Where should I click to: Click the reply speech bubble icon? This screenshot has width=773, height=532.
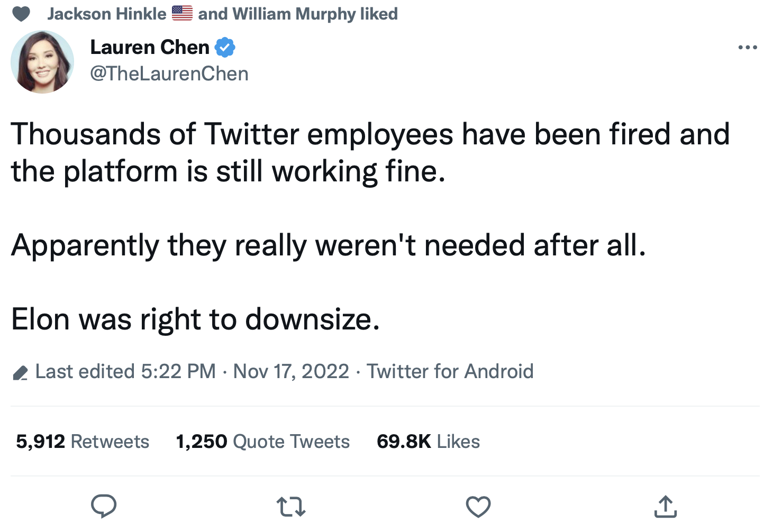(104, 506)
